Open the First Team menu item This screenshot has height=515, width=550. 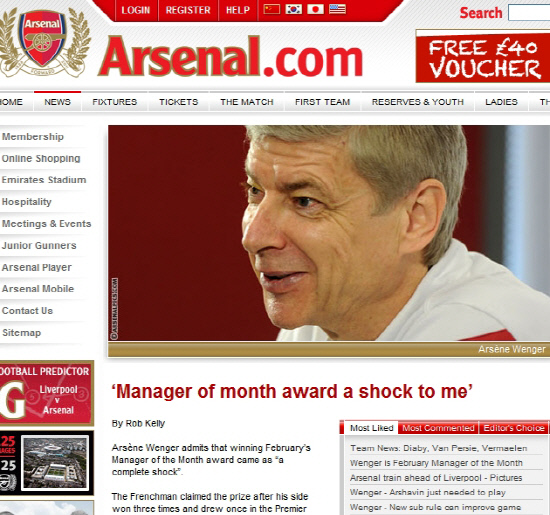click(x=322, y=102)
